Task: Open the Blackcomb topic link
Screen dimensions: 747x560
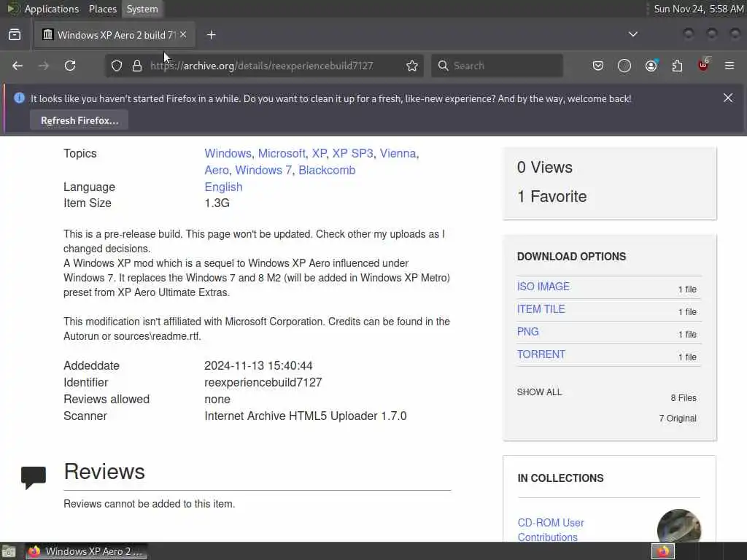Action: (327, 170)
